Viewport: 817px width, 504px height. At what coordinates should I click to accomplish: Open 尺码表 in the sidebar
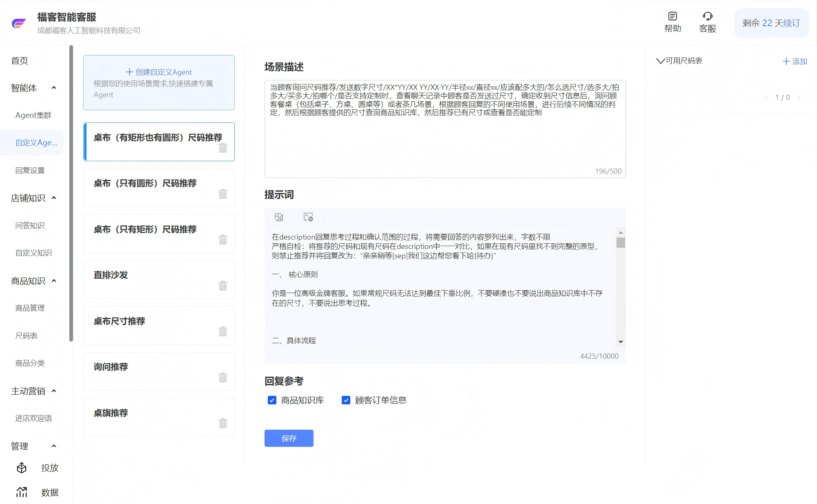pos(26,336)
